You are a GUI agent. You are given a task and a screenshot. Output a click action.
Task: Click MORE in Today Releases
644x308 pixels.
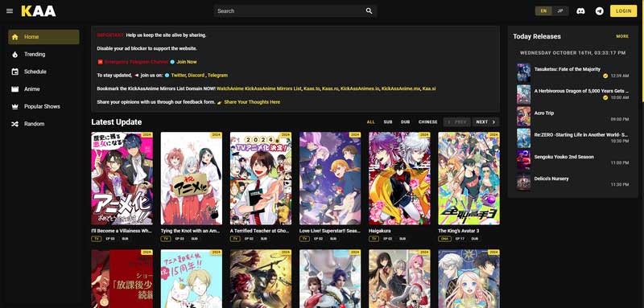(622, 36)
